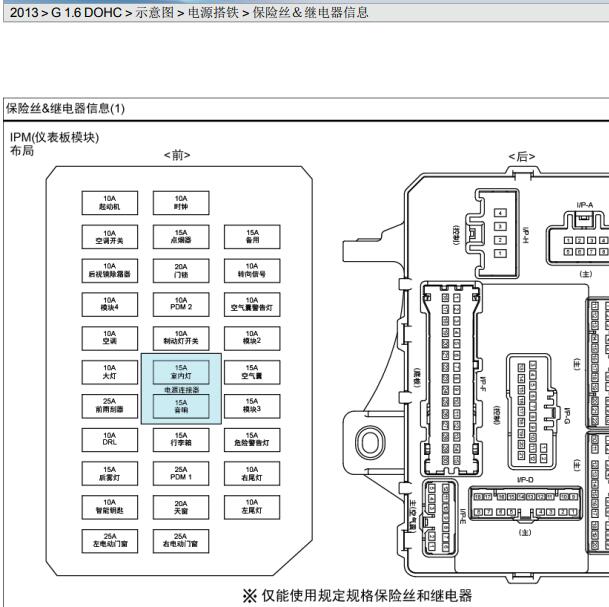Select the 10A PDM 2 fuse

(x=181, y=304)
